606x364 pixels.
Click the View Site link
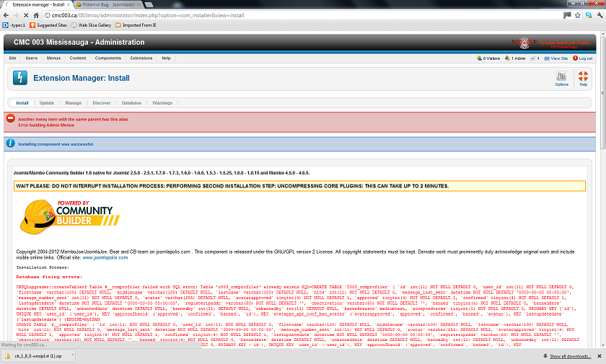pyautogui.click(x=556, y=58)
